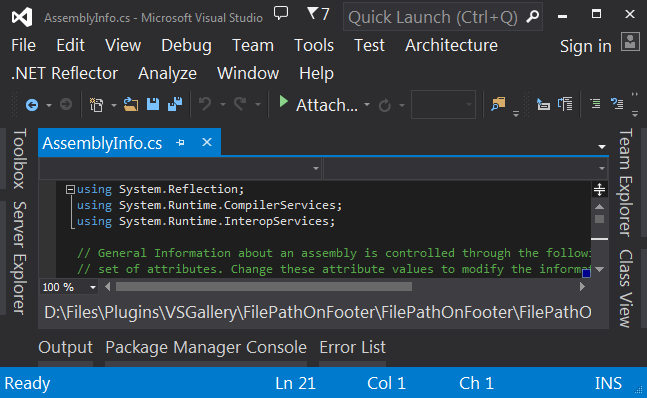Click the Save floppy disk icon
647x398 pixels.
click(153, 104)
